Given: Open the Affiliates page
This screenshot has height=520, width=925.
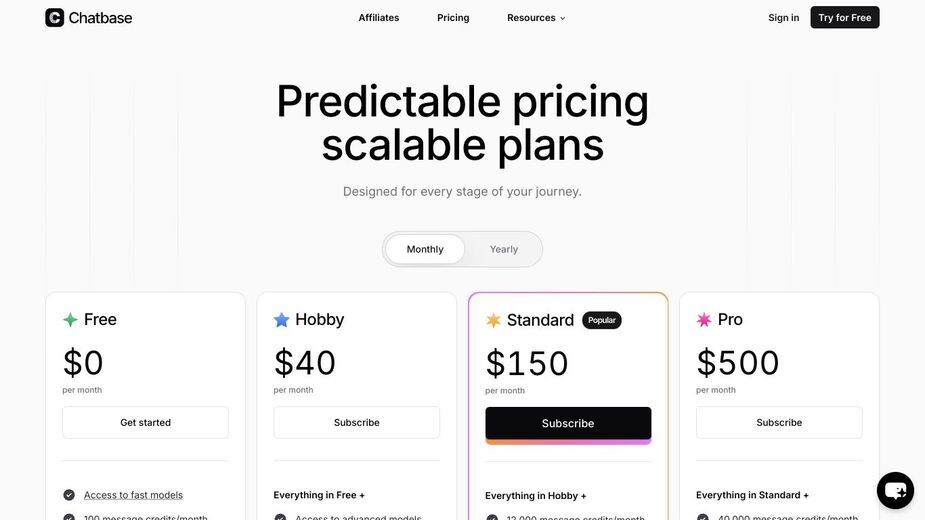Looking at the screenshot, I should (379, 18).
